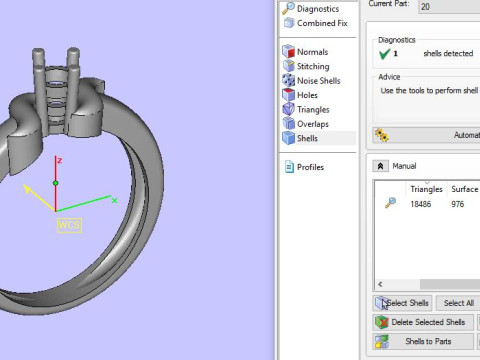Click Delete Selected Shells button
Viewport: 480px width, 360px height.
423,322
